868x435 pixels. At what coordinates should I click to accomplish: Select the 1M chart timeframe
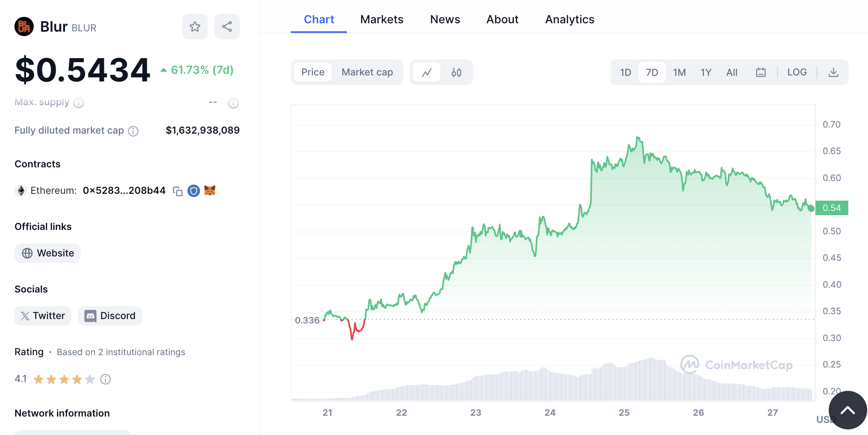click(x=679, y=72)
